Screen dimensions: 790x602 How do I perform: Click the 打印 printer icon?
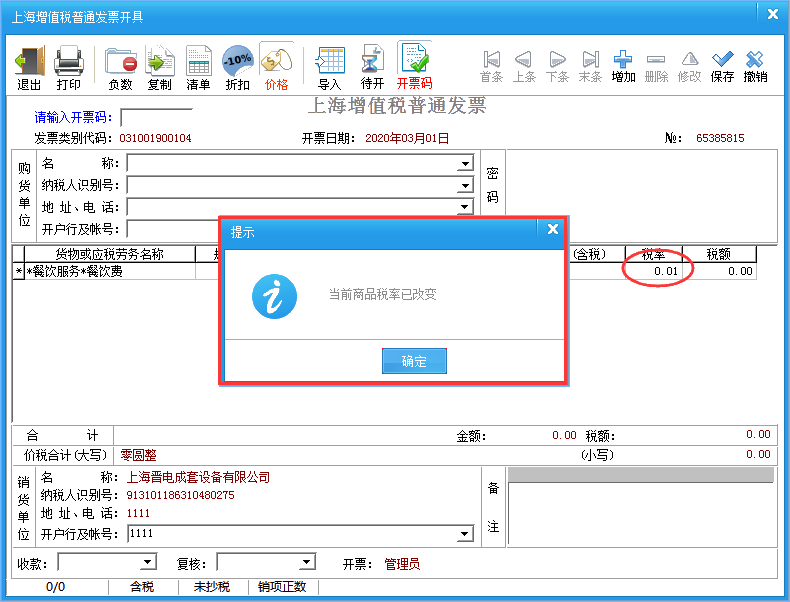(x=69, y=68)
